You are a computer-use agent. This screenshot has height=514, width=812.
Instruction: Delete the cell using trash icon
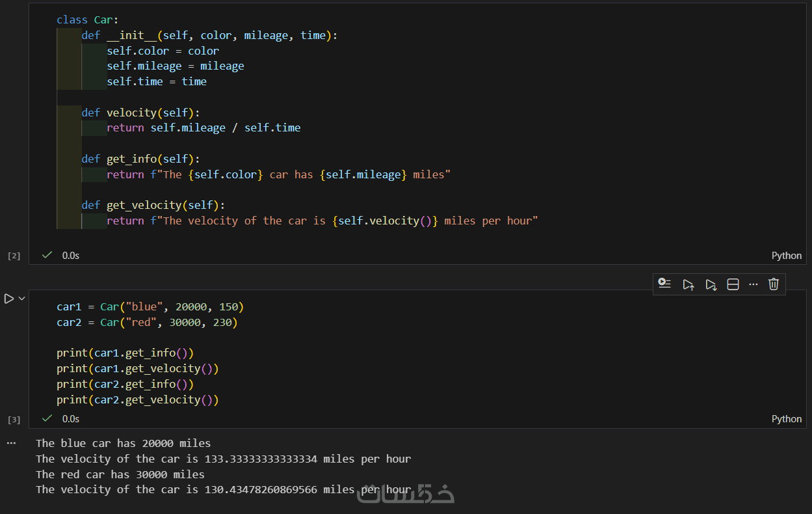(774, 284)
